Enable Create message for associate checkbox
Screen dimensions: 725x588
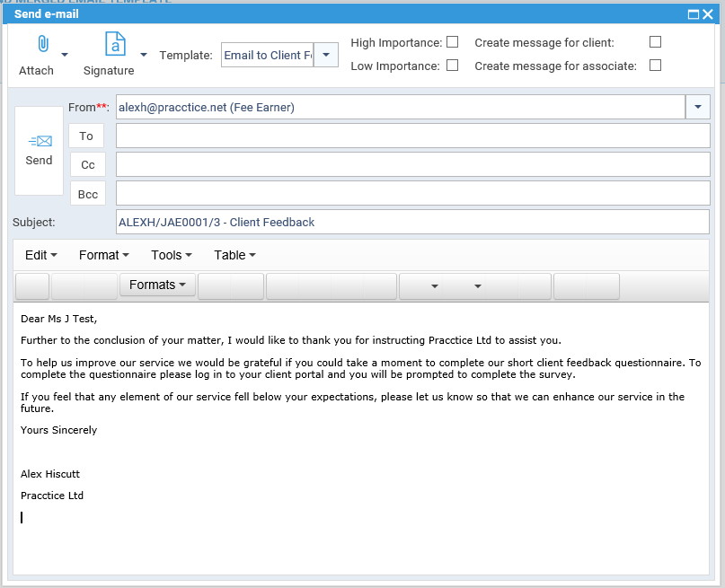click(655, 66)
